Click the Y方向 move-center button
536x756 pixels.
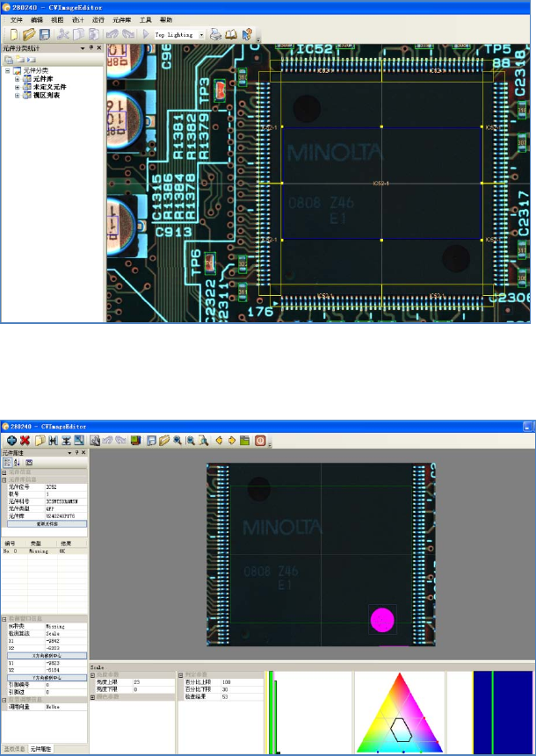pos(47,677)
